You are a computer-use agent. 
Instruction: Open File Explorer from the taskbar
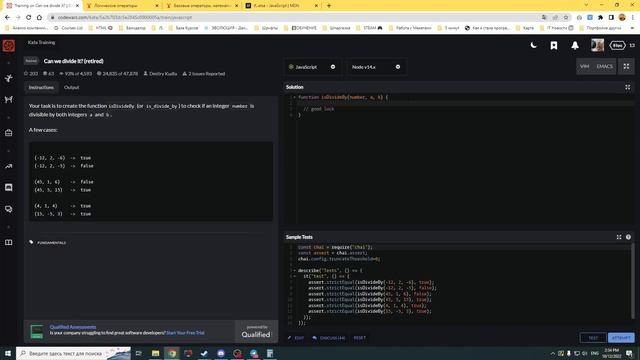(x=156, y=353)
